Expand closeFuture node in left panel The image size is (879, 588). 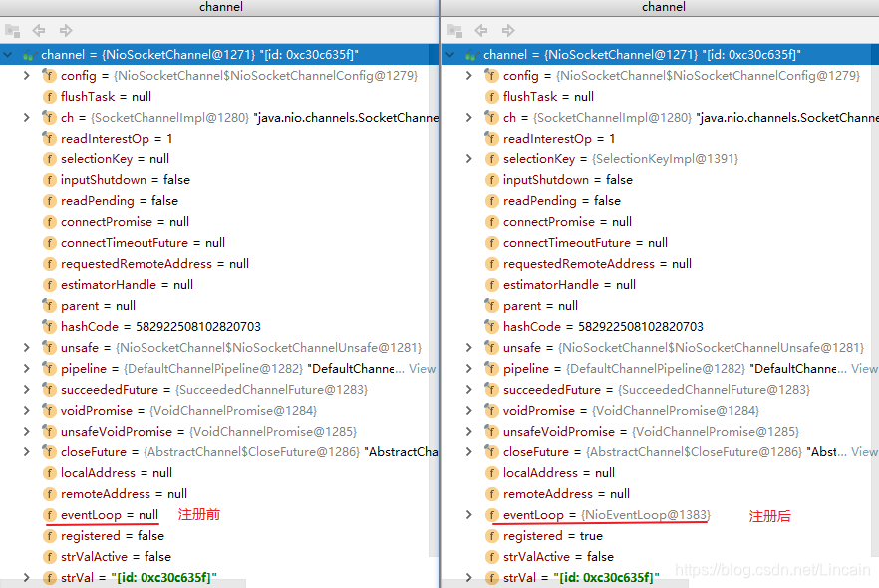click(26, 451)
